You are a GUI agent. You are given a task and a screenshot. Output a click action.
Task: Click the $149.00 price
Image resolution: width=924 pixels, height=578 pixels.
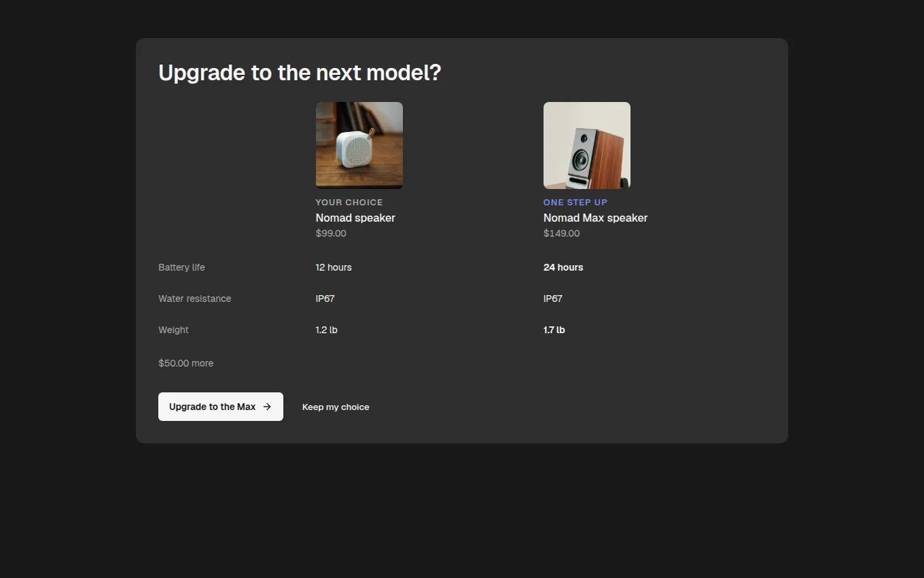pyautogui.click(x=562, y=233)
